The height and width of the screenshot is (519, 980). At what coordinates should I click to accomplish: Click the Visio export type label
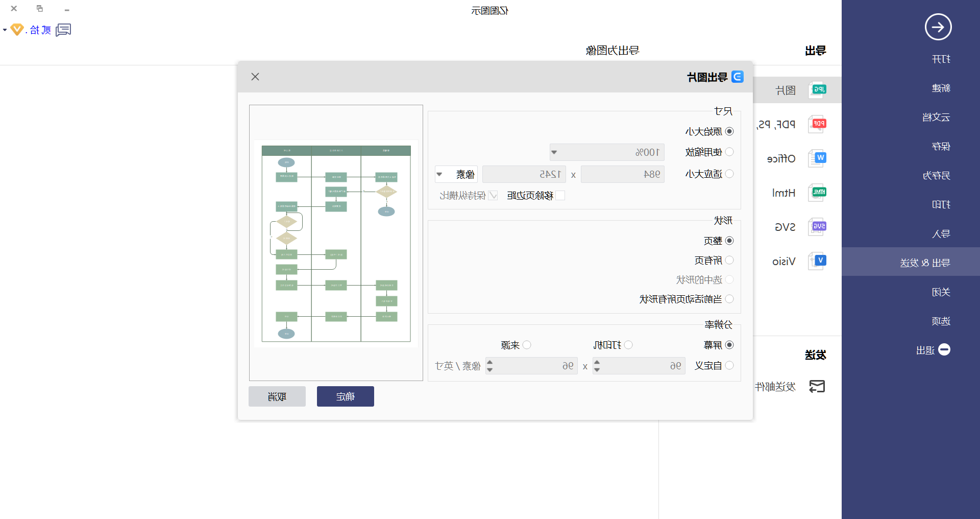click(784, 262)
